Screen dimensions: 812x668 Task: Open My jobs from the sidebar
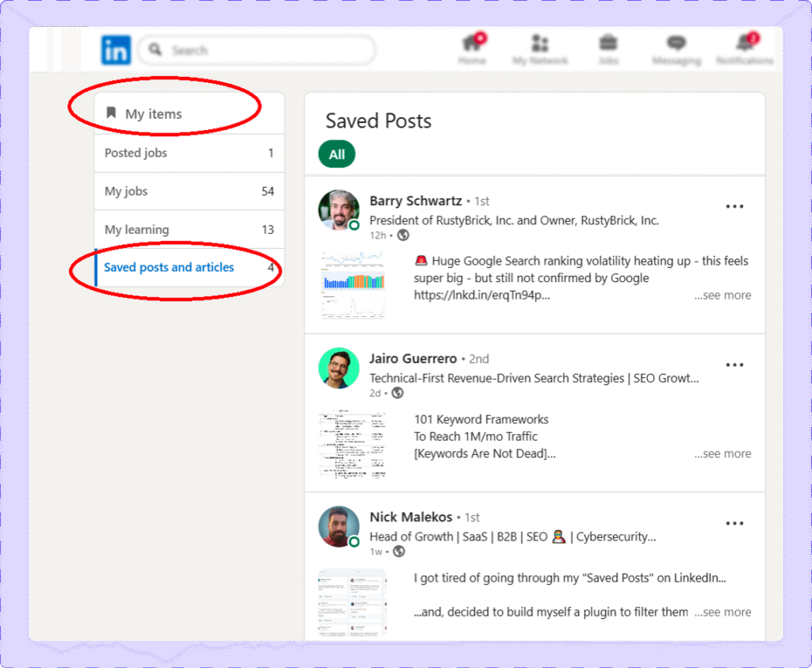pyautogui.click(x=124, y=191)
